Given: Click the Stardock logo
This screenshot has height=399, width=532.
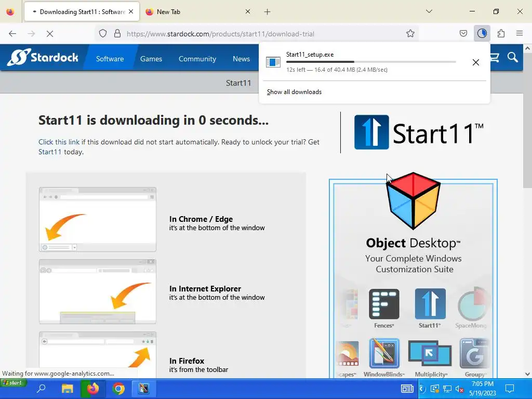Looking at the screenshot, I should click(43, 57).
